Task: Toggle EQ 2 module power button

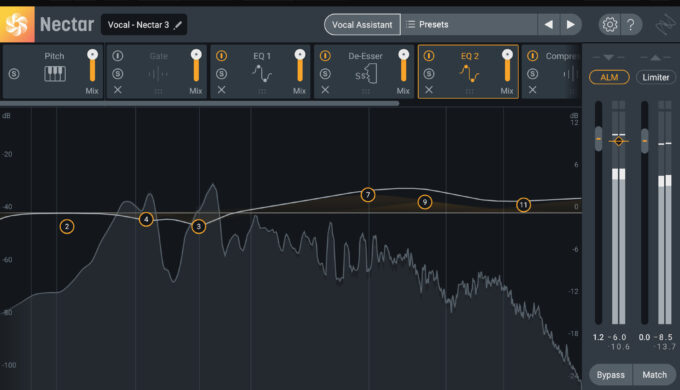Action: (x=429, y=56)
